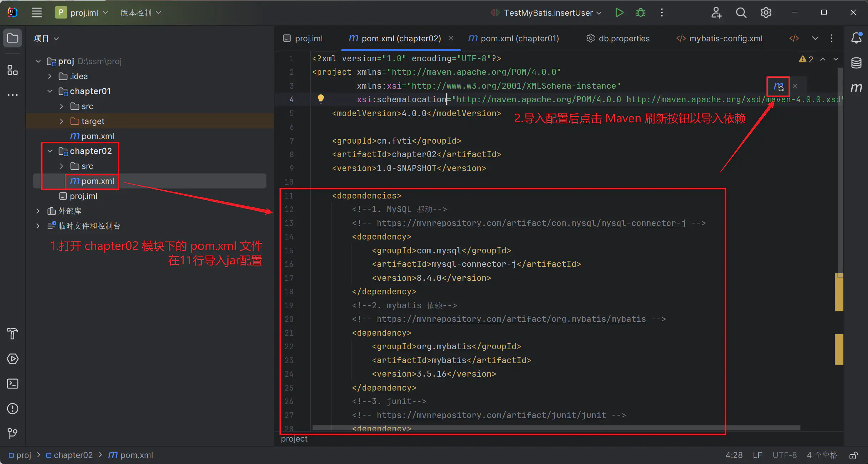Expand 外部库 node

38,211
